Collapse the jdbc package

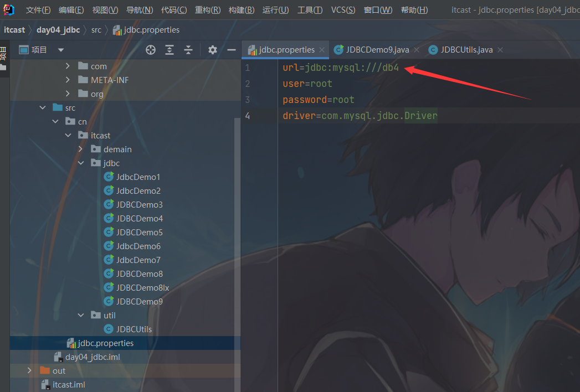click(81, 163)
